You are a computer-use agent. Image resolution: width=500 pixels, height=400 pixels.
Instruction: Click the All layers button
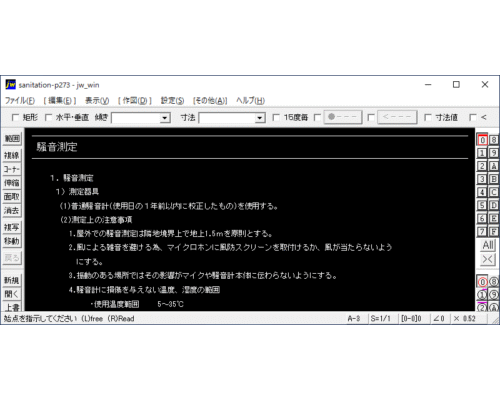coord(488,245)
